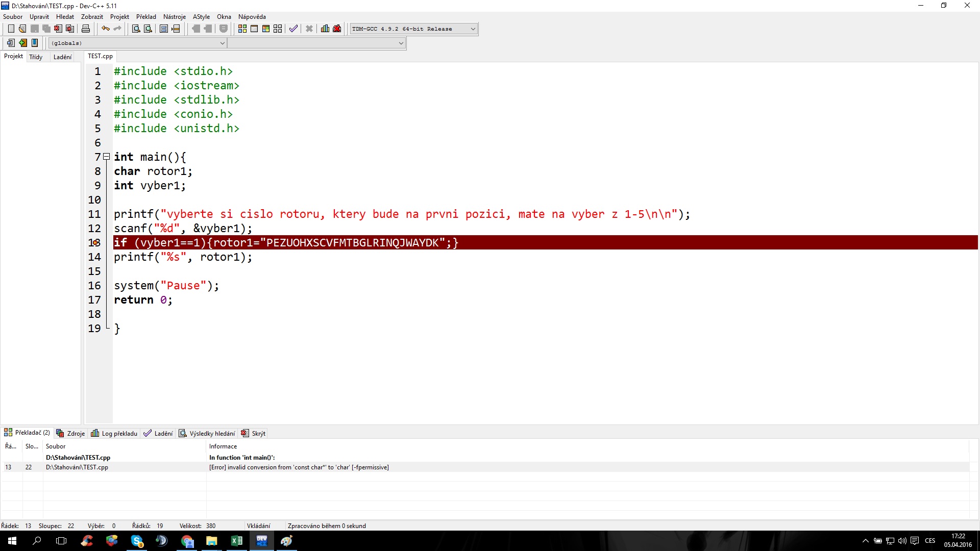Viewport: 980px width, 551px height.
Task: Click the Profile analysis chart icon
Action: click(x=325, y=29)
